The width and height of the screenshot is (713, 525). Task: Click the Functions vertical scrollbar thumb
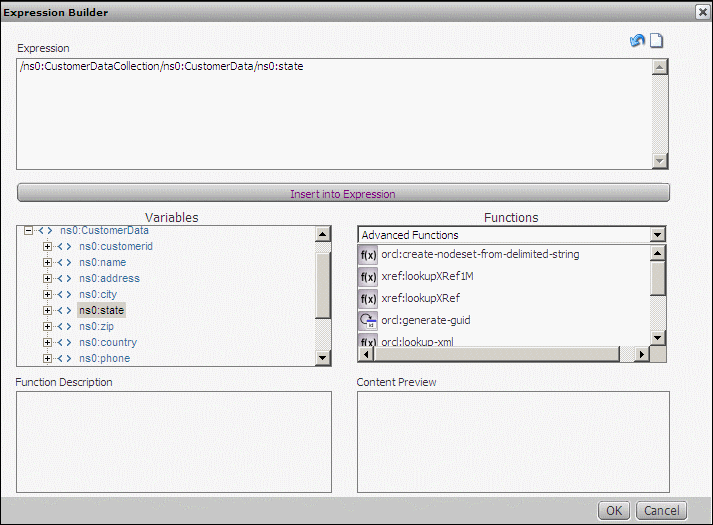[658, 279]
